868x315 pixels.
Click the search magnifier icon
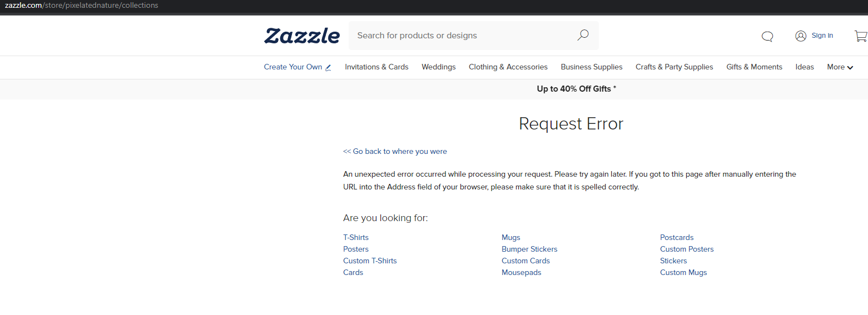(582, 36)
